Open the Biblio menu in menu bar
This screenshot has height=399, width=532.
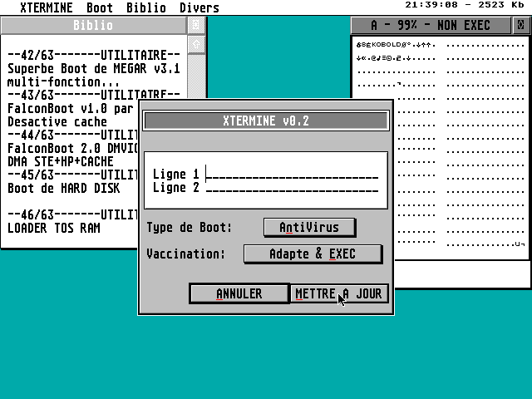pos(145,8)
